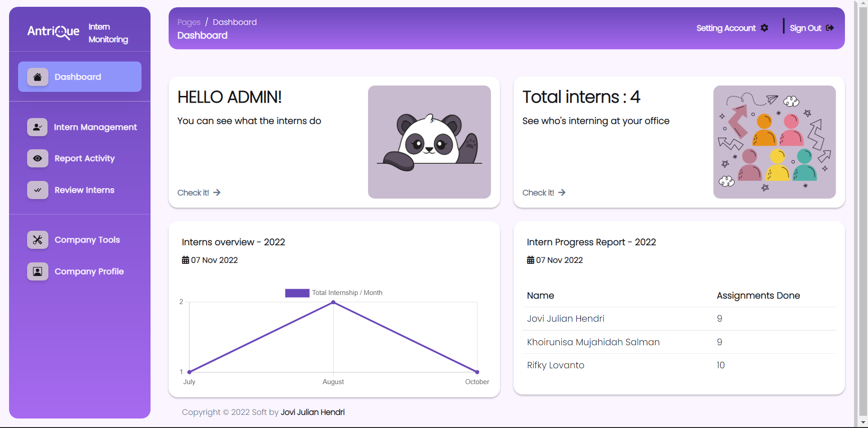Click the Dashboard home icon in sidebar
The image size is (868, 428).
(x=38, y=77)
